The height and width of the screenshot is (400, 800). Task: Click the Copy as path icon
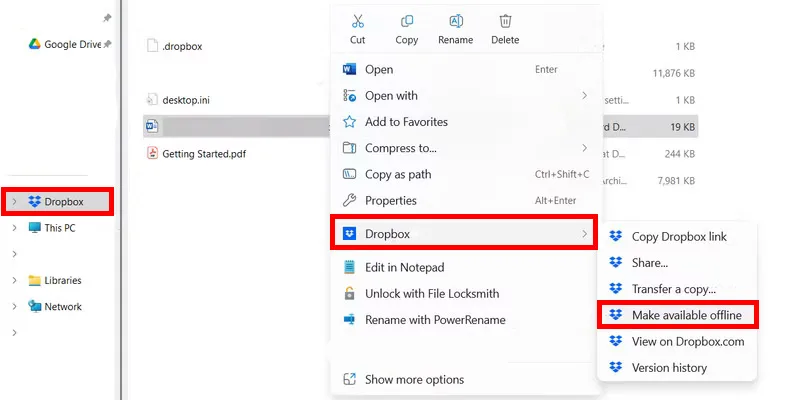pyautogui.click(x=349, y=174)
